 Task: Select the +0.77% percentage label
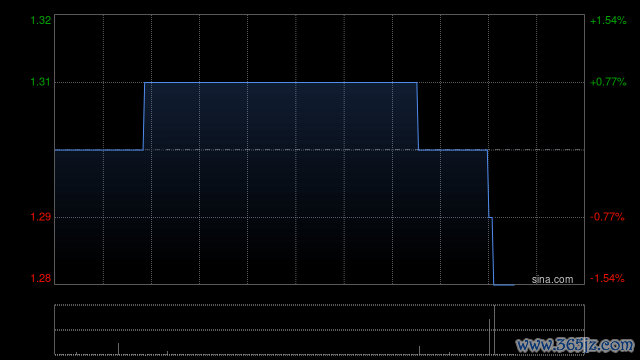[x=608, y=82]
